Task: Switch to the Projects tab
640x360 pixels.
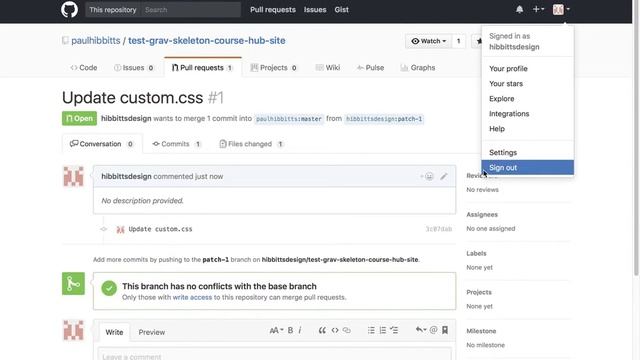Action: (x=273, y=68)
